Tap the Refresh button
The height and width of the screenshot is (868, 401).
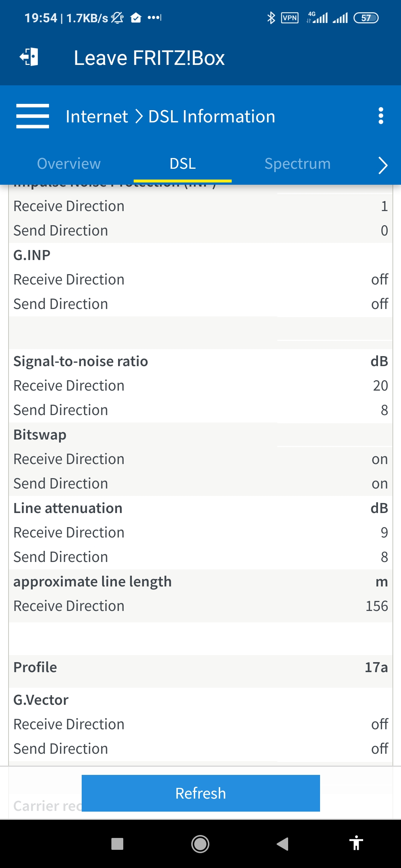[201, 793]
